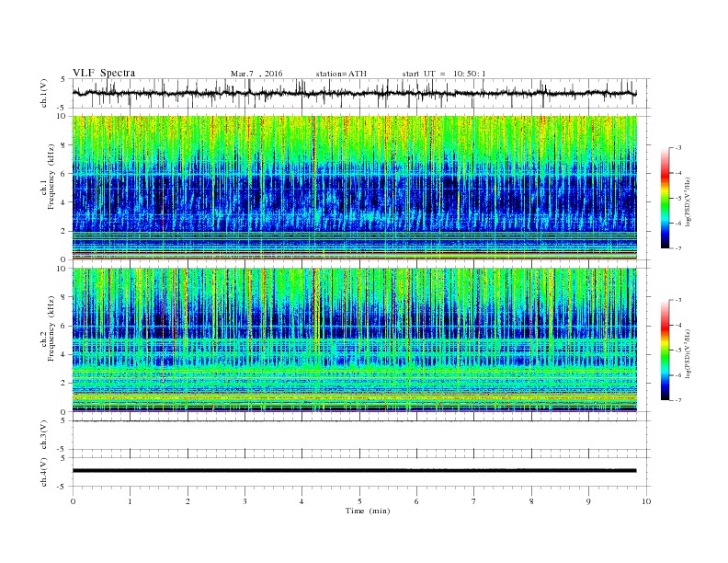Viewport: 728px width, 563px height.
Task: Click the 'station=ATH' header label
Action: (x=341, y=74)
